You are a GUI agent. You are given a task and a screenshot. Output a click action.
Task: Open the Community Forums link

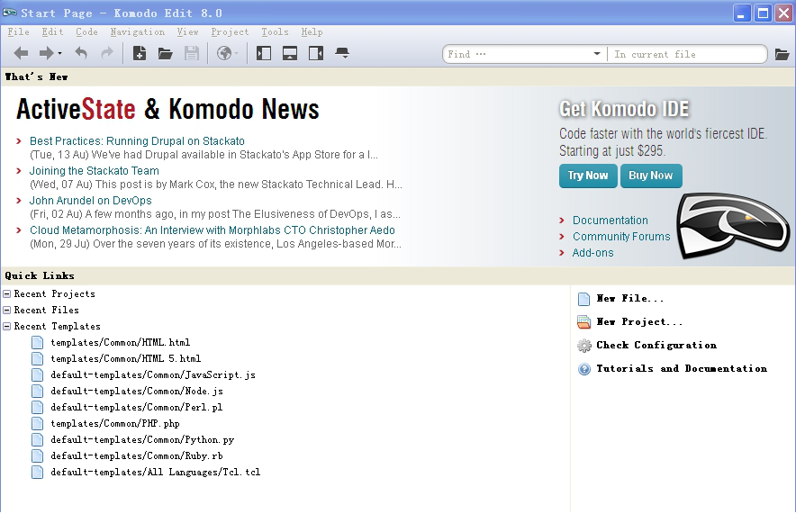621,237
